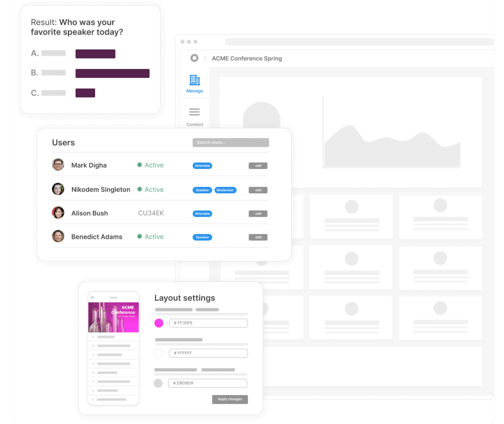Select the name Benedict Adams

(97, 237)
